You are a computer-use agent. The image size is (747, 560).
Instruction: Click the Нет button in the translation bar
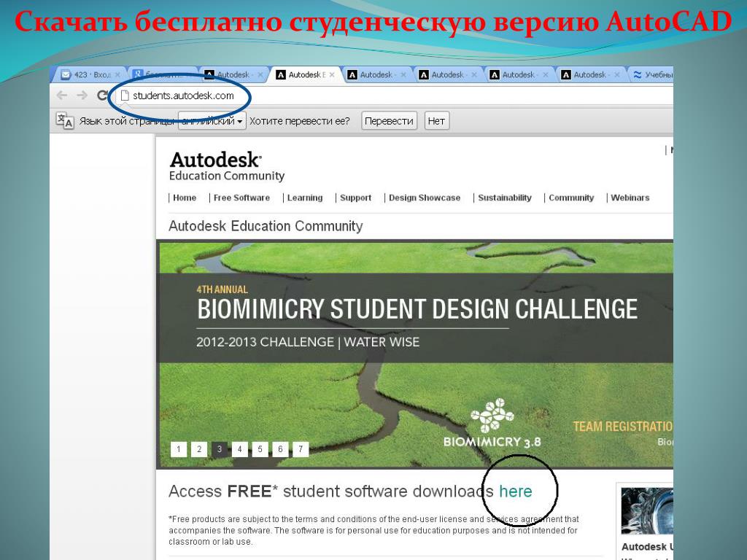click(436, 121)
